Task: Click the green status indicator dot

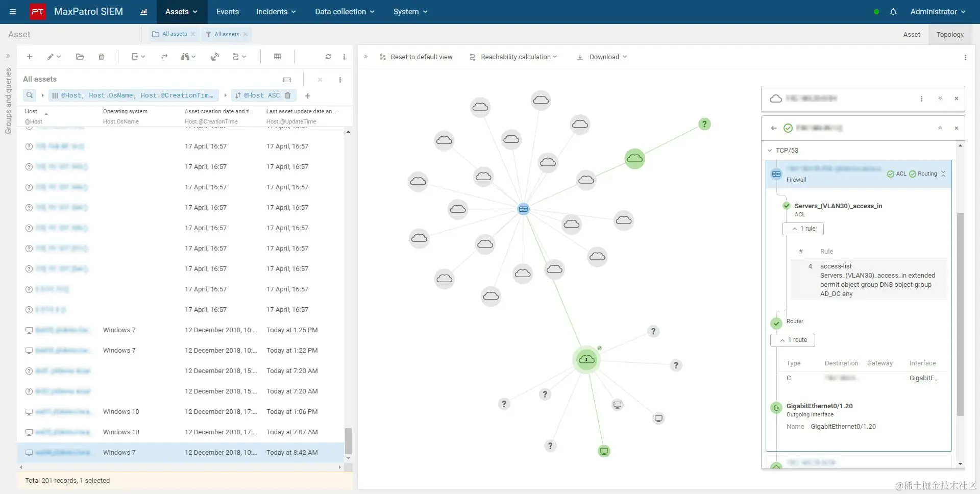Action: 876,12
